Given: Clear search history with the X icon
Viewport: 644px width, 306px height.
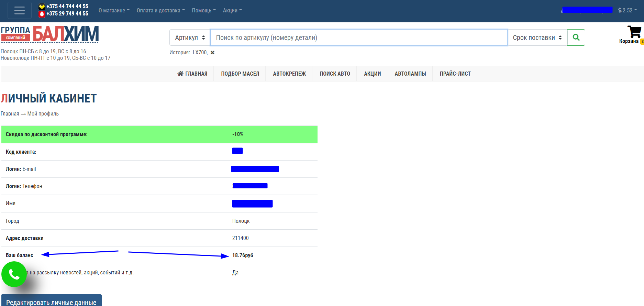Looking at the screenshot, I should pyautogui.click(x=212, y=53).
